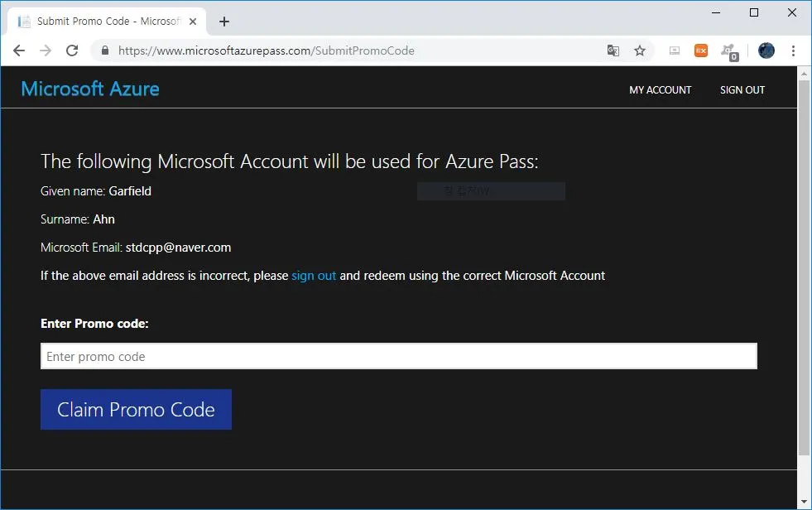Focus the Enter promo code field
This screenshot has height=510, width=812.
[x=398, y=357]
